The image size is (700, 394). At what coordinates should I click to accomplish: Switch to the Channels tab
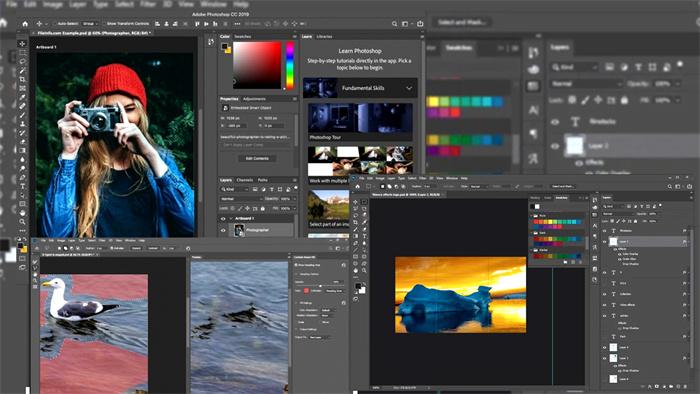point(245,180)
